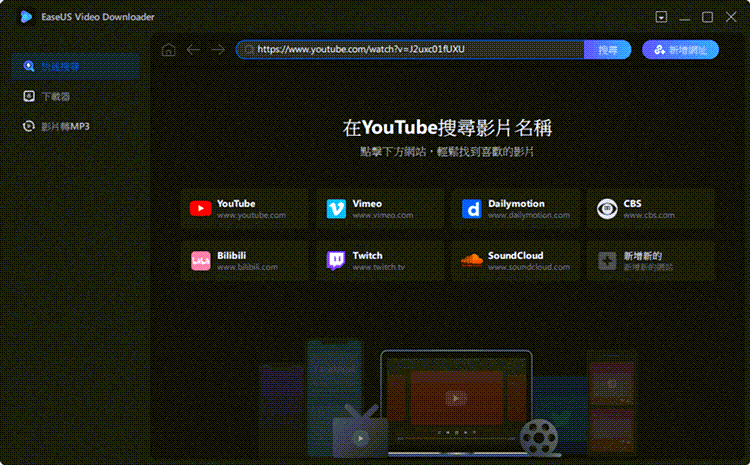Minimize the EaseUS Video Downloader window
The width and height of the screenshot is (750, 465).
684,18
